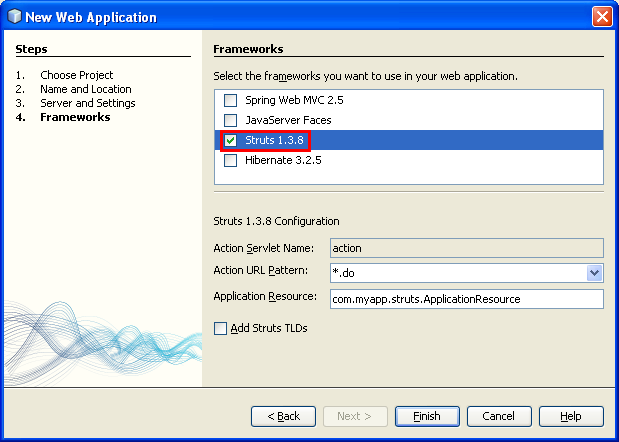This screenshot has width=619, height=442.
Task: Click the Application Resource text field
Action: click(x=467, y=299)
